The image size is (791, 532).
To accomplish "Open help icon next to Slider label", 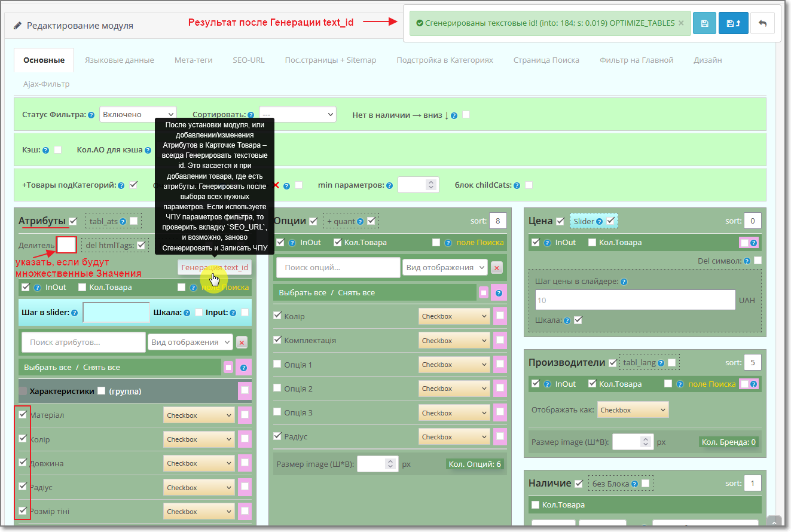I will click(x=599, y=222).
